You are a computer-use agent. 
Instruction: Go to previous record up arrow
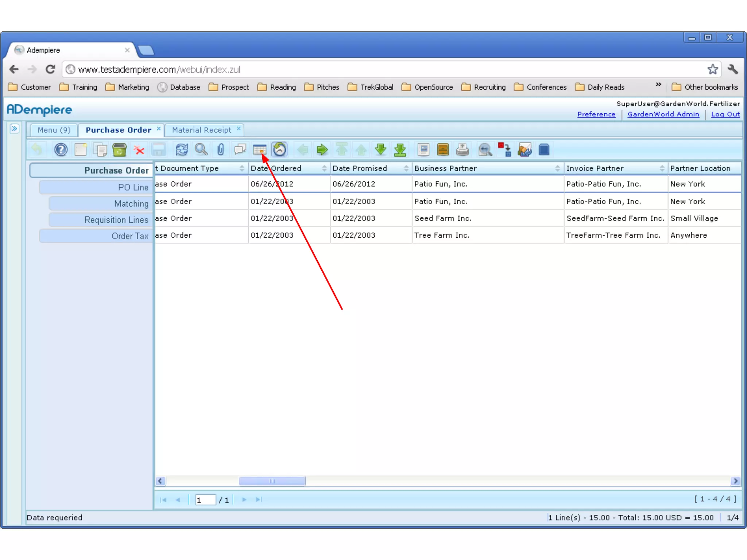click(x=361, y=150)
